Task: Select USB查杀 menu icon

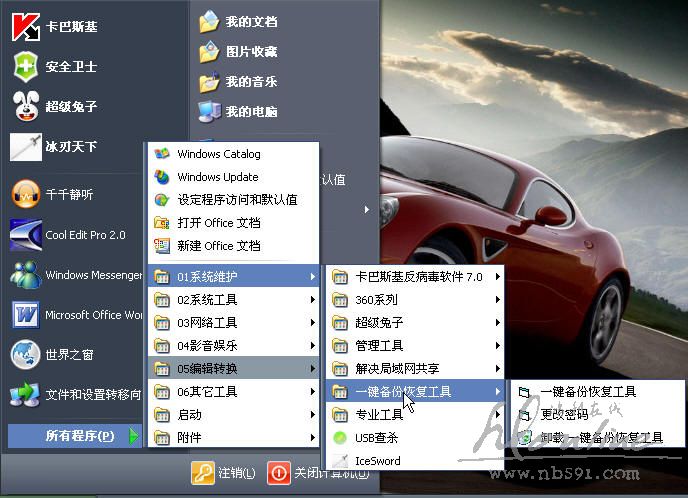Action: [x=341, y=438]
